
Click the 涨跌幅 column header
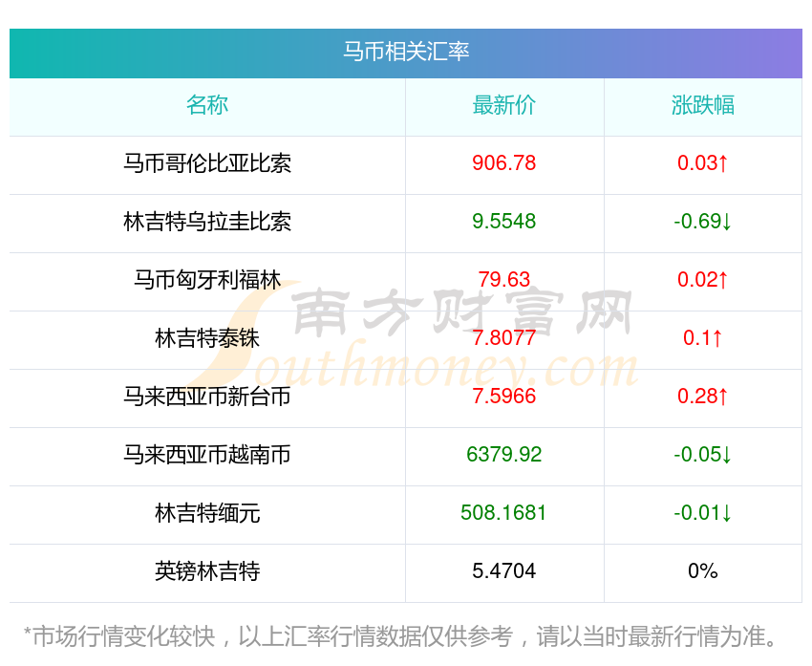(x=702, y=105)
